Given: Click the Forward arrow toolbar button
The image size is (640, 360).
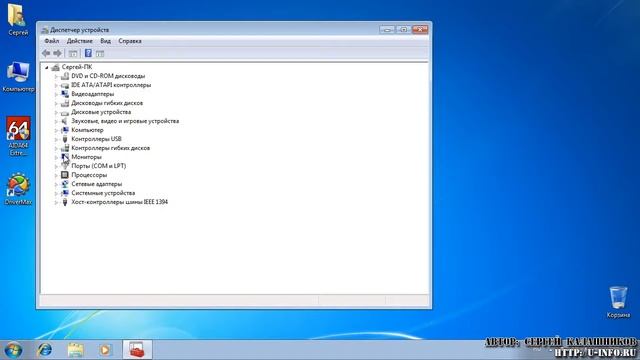Looking at the screenshot, I should click(x=57, y=53).
